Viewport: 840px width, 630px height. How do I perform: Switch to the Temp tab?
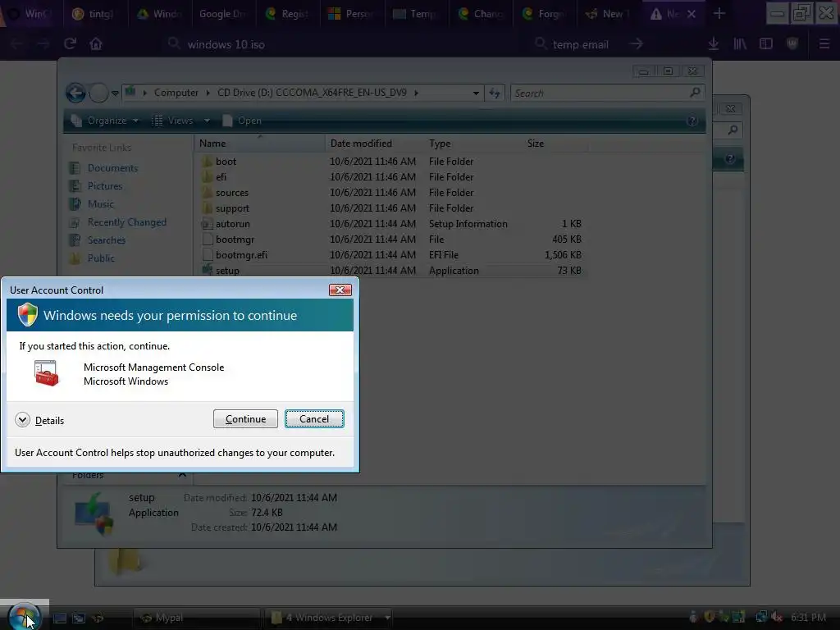tap(416, 14)
